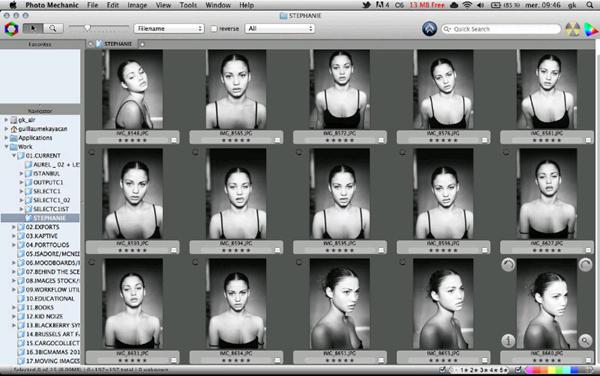Image resolution: width=600 pixels, height=376 pixels.
Task: Open the All filter dropdown
Action: pos(280,29)
